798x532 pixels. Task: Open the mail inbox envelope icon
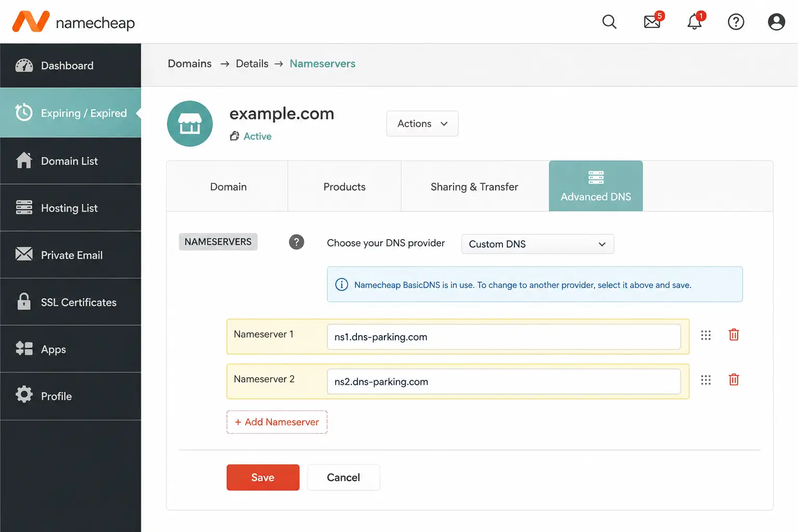tap(652, 22)
